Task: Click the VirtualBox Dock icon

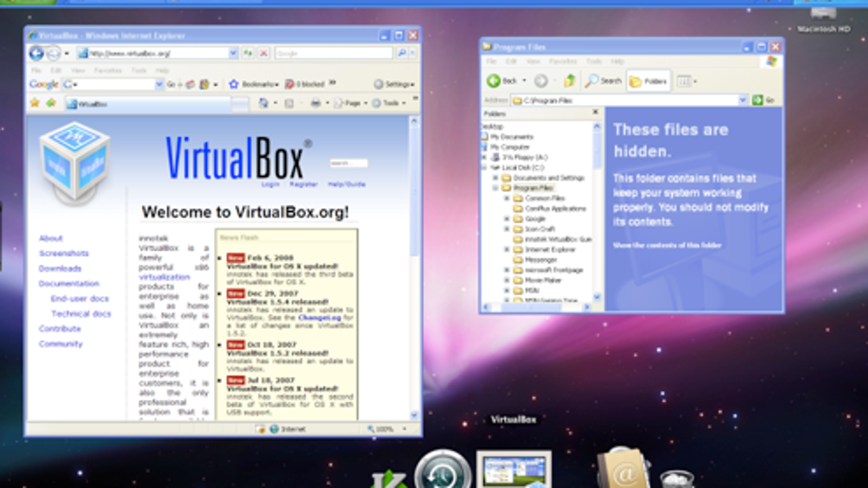Action: pos(514,468)
